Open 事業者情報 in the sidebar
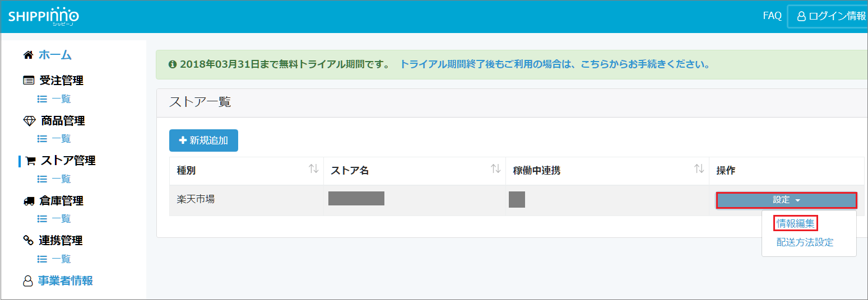 point(66,281)
